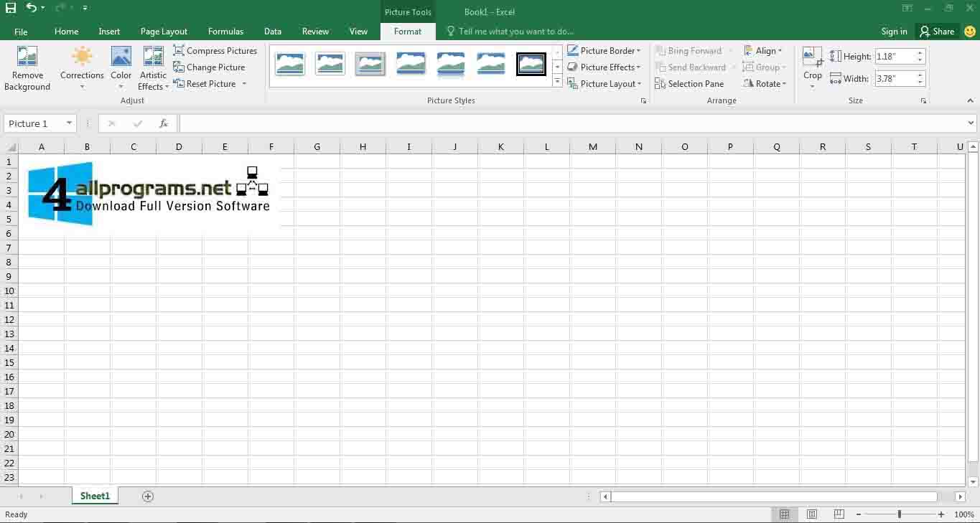Click Selection Pane
The height and width of the screenshot is (523, 980).
[689, 84]
